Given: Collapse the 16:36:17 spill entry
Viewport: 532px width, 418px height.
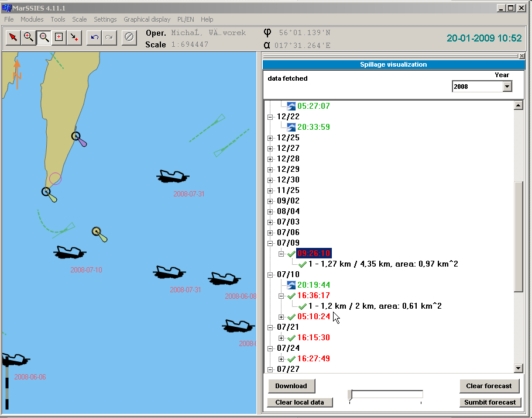Looking at the screenshot, I should coord(282,296).
